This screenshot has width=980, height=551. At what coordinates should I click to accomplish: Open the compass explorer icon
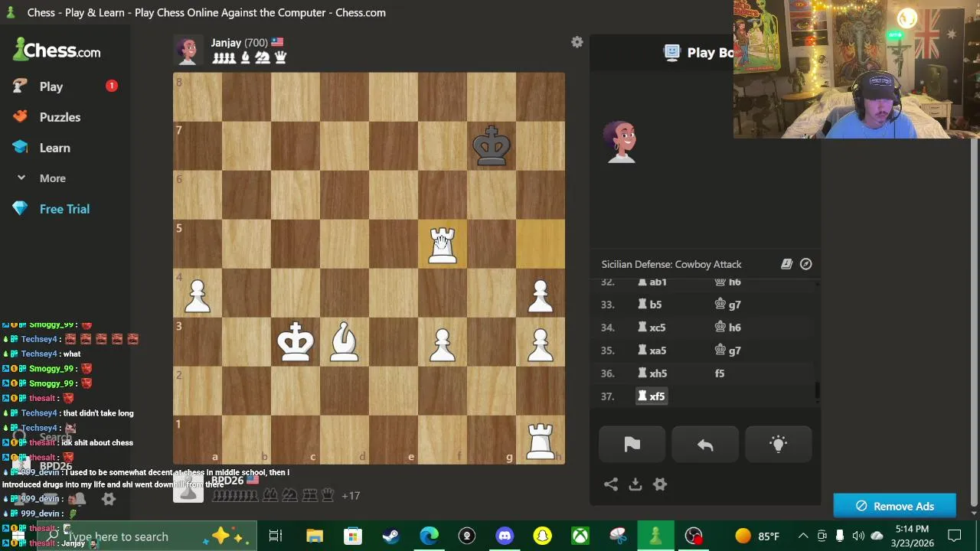click(805, 264)
